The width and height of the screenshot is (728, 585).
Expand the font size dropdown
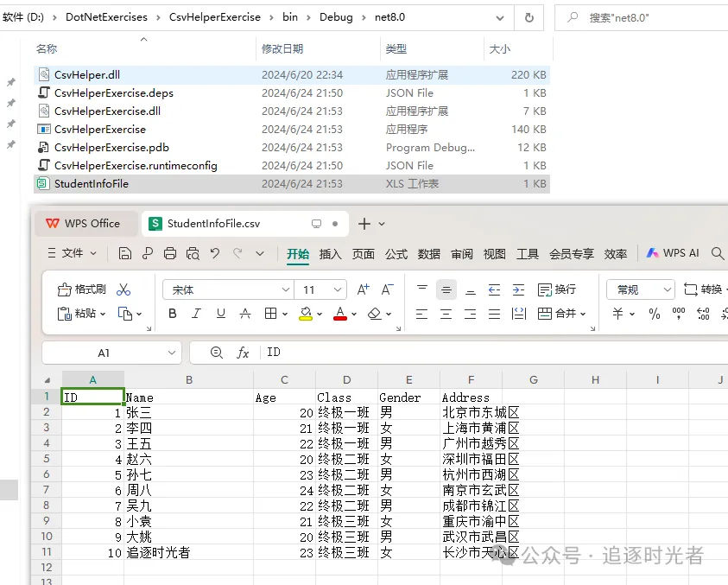pos(338,289)
